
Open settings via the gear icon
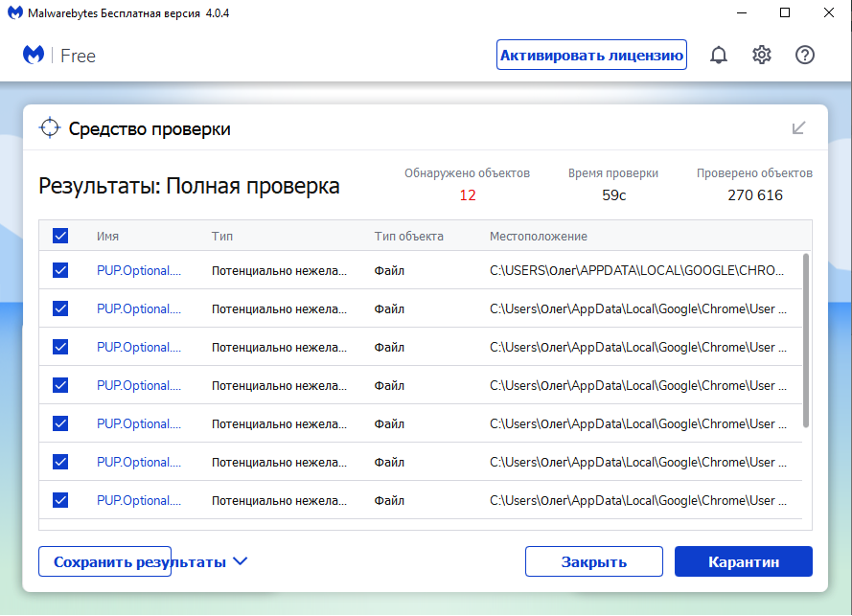[762, 56]
